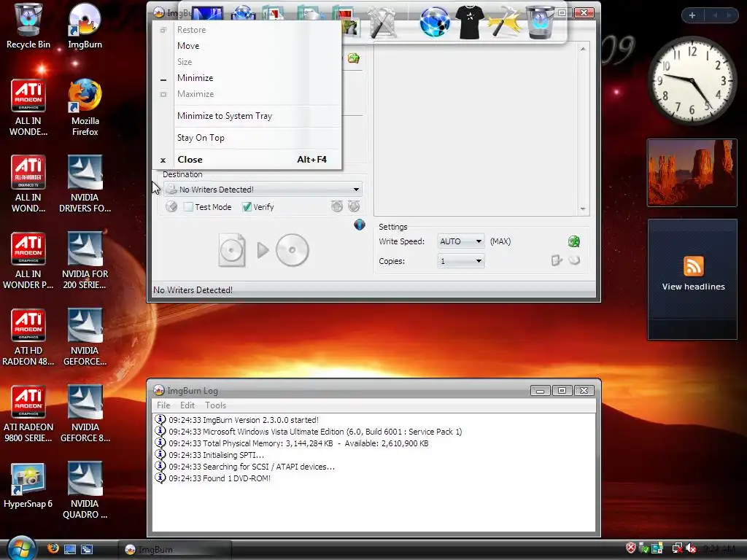Open the Tools menu in ImgBurn Log
The height and width of the screenshot is (560, 747).
pos(215,405)
